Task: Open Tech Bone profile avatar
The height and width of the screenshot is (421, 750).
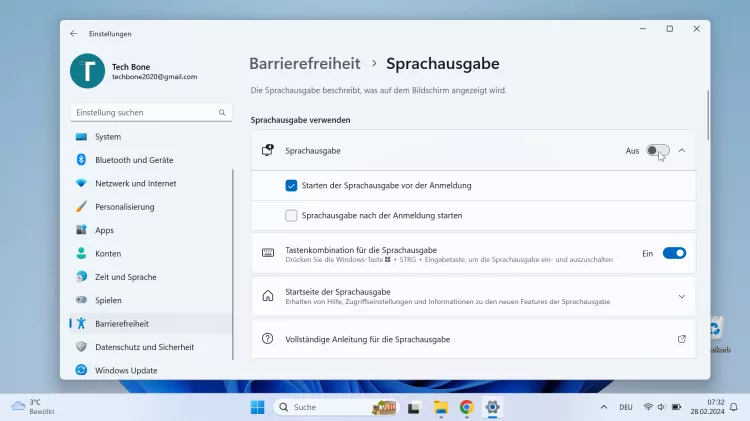Action: click(x=87, y=71)
